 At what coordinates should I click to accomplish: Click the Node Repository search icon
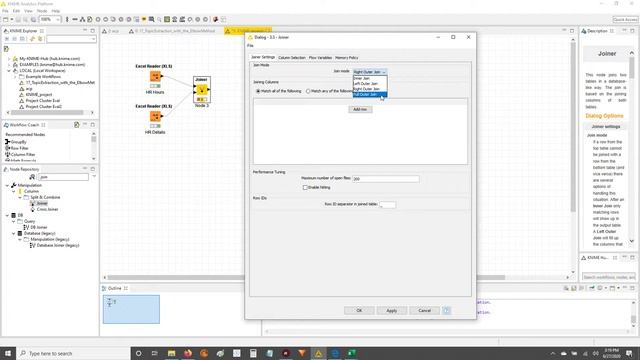tap(33, 177)
